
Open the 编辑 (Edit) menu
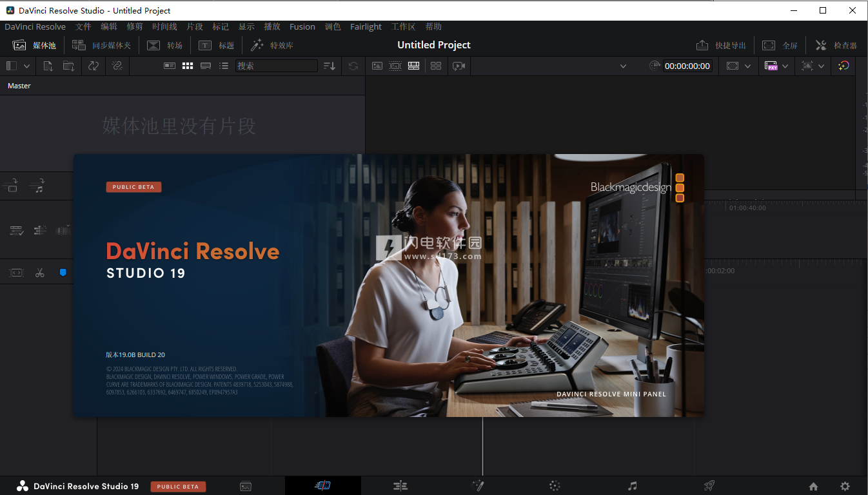coord(109,26)
